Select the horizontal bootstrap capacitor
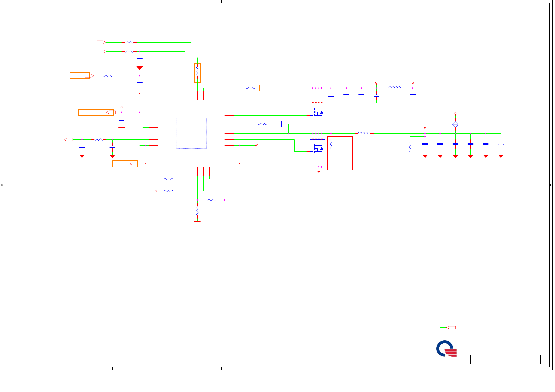The image size is (555, 392). (281, 124)
